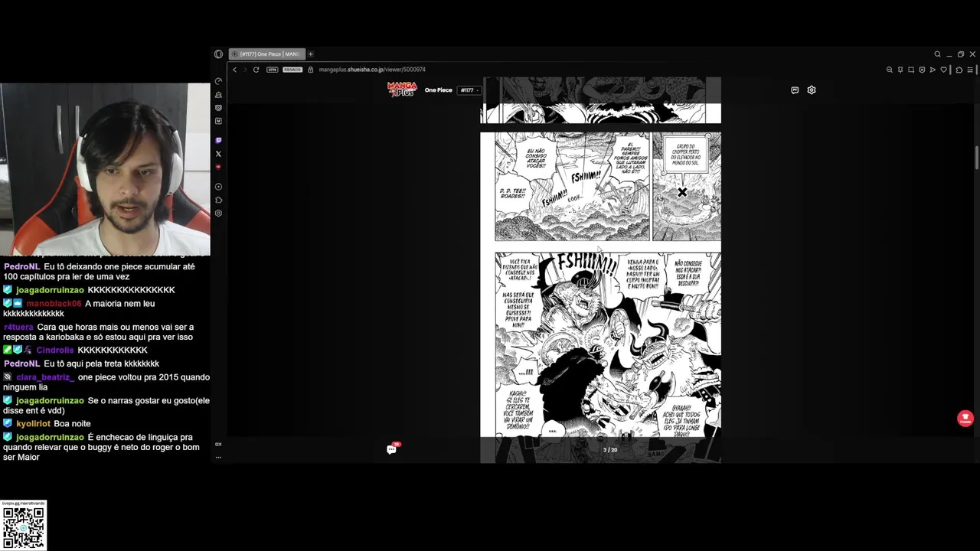The width and height of the screenshot is (980, 551).
Task: Open Twitch panel in browser sidebar
Action: tap(218, 140)
